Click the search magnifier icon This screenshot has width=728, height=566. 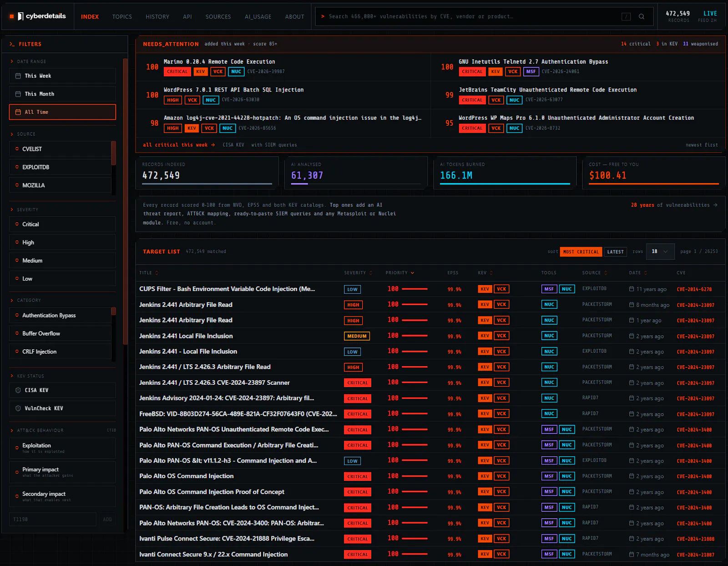coord(642,16)
